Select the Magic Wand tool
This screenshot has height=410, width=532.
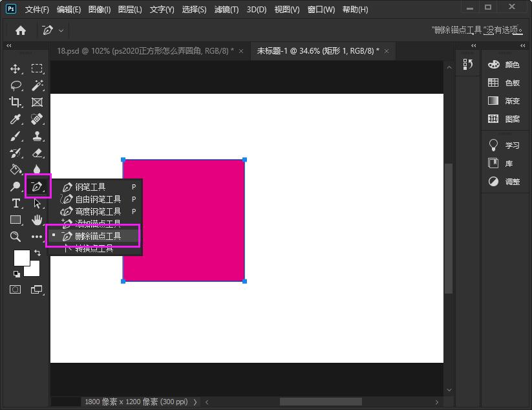click(x=37, y=85)
